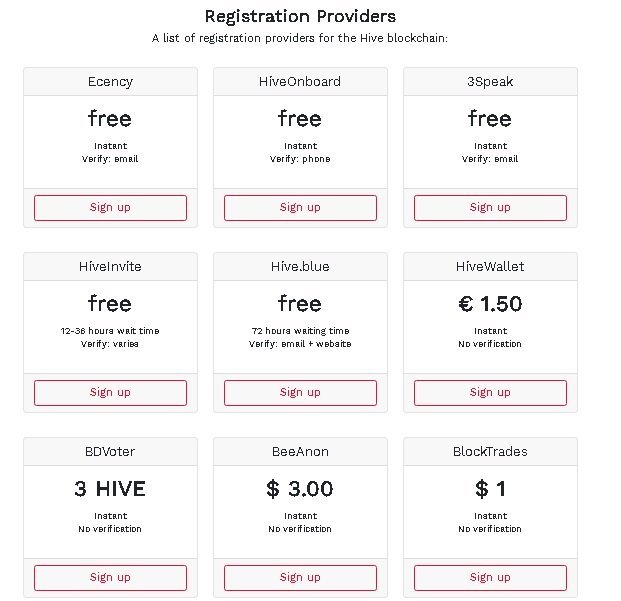Sign up with BlockTrades
The height and width of the screenshot is (601, 621).
[490, 578]
